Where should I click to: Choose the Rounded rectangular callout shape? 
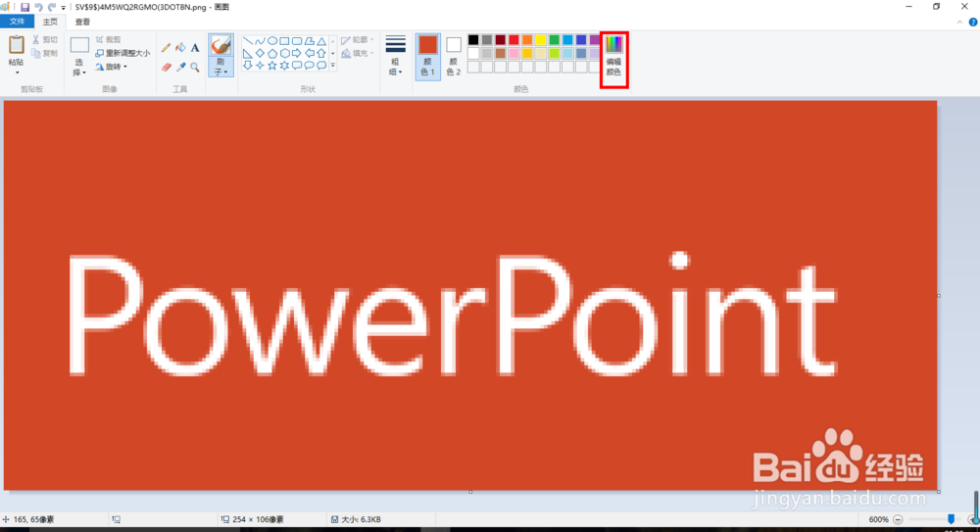[297, 65]
